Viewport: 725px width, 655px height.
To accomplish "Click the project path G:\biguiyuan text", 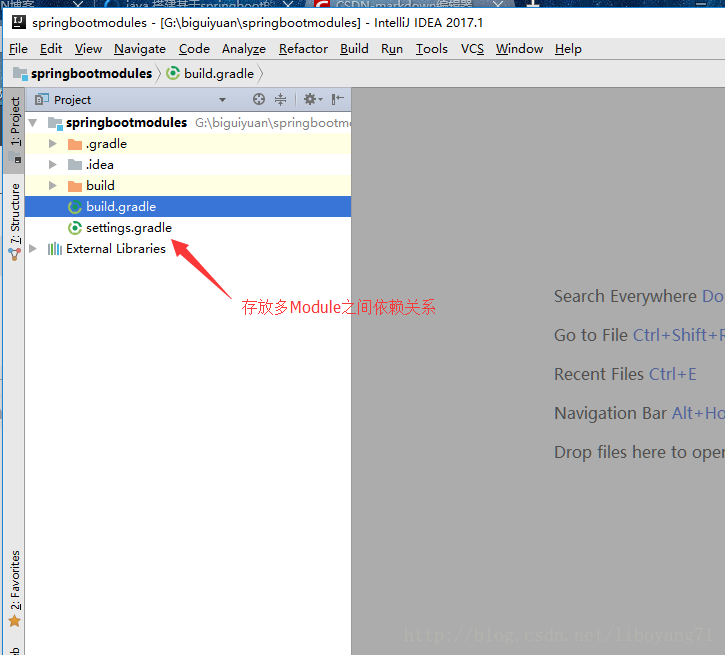I will (x=273, y=122).
